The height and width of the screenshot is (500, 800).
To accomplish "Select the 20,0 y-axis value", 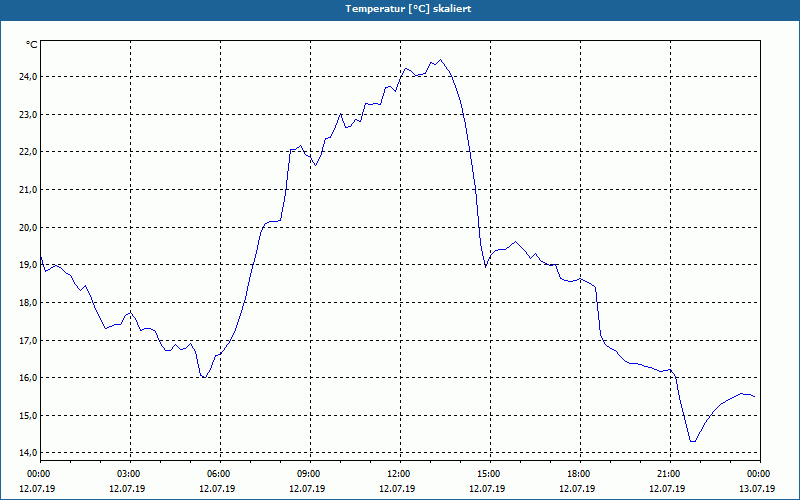I will 29,228.
